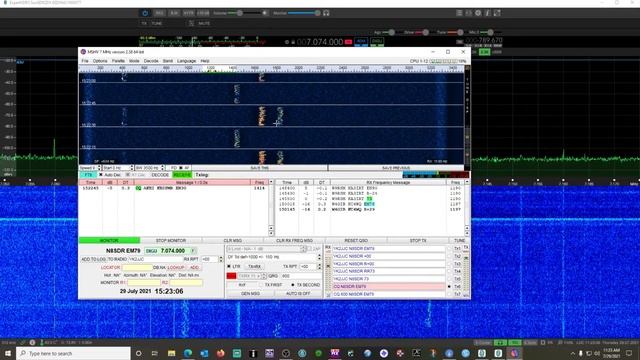Select the radio button next to Tx6
Screen dimensions: 640x360
[x=449, y=287]
